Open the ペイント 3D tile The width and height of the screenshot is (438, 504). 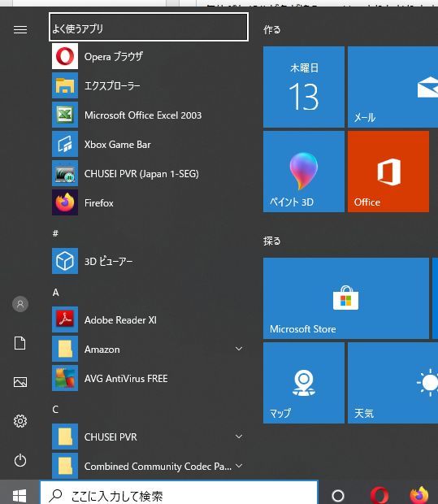[304, 172]
